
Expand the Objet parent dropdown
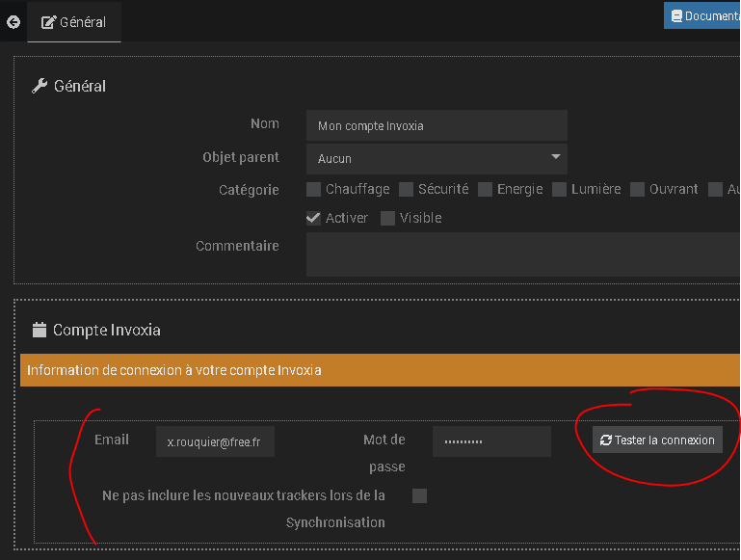coord(437,159)
